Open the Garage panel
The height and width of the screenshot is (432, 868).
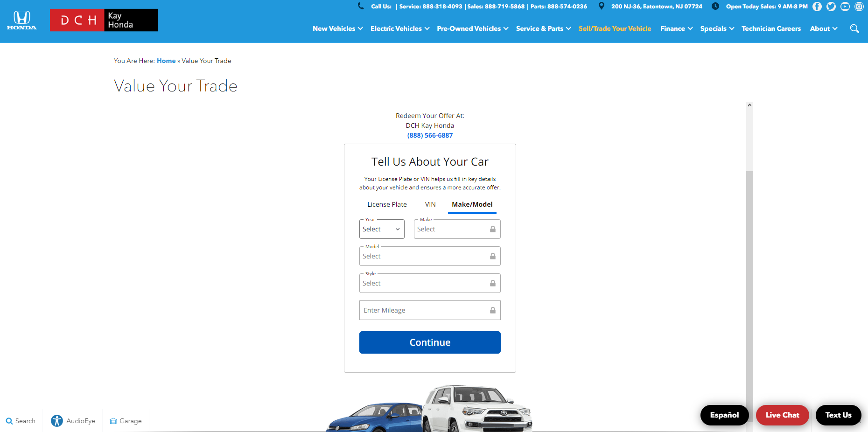[x=125, y=420]
